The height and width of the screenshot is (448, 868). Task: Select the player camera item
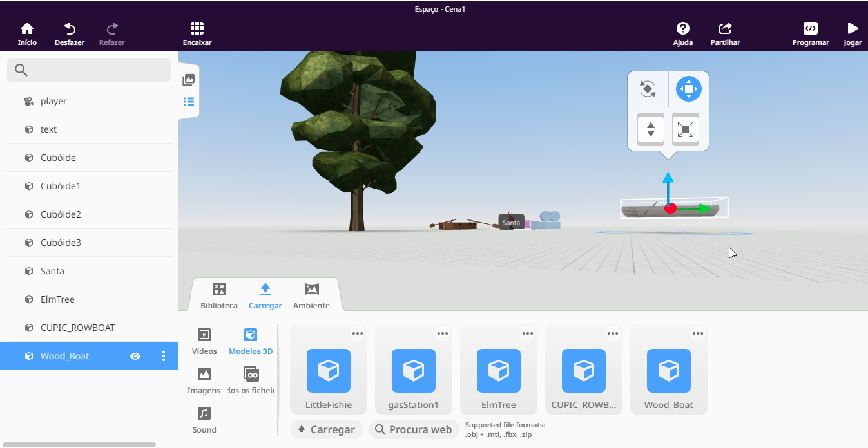click(x=89, y=101)
